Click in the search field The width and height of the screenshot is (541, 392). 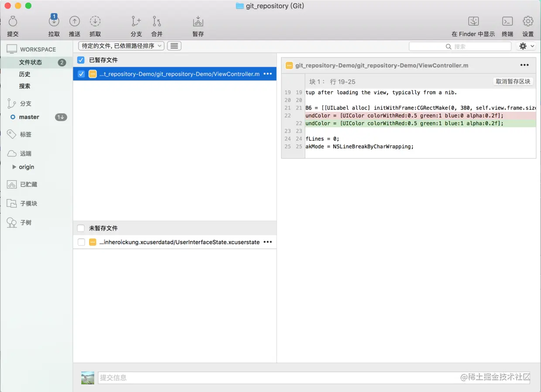(460, 46)
